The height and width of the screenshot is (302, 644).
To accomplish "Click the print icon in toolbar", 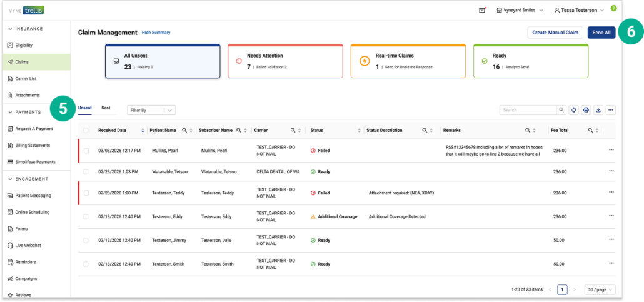I will pos(586,110).
